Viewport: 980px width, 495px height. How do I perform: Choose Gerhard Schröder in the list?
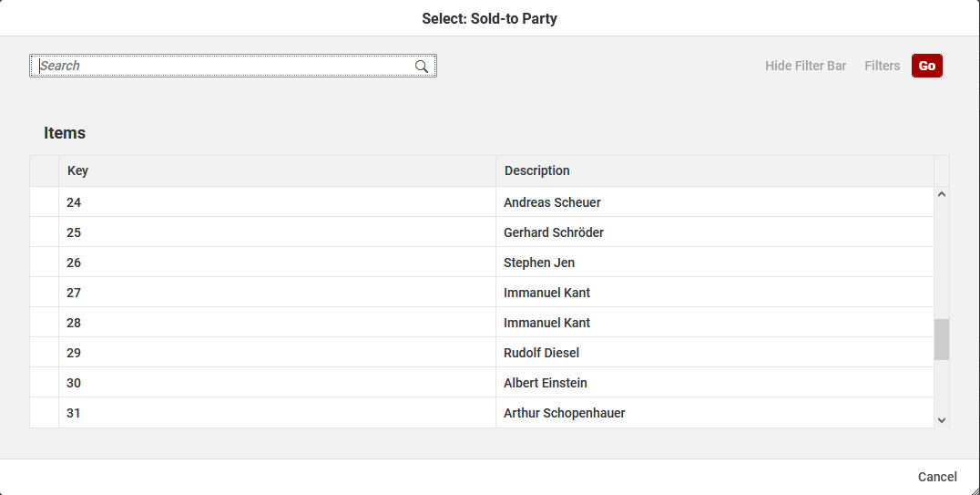(x=553, y=232)
